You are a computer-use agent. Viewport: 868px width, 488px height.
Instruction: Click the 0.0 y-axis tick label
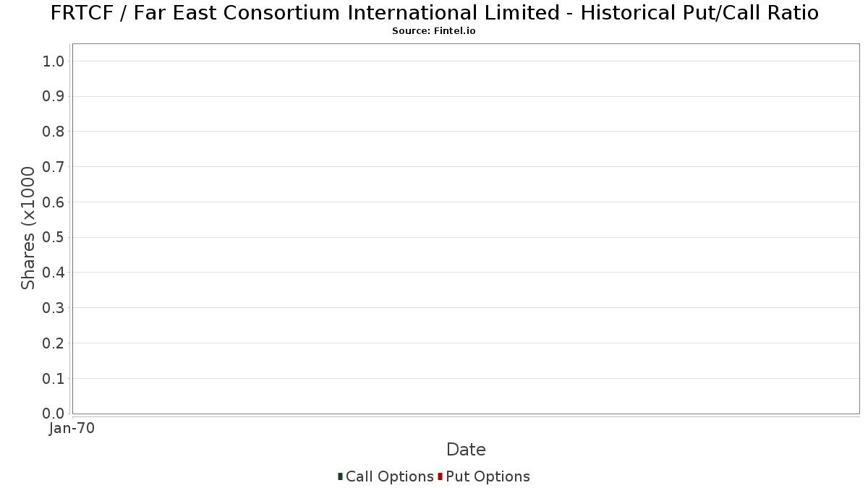54,414
